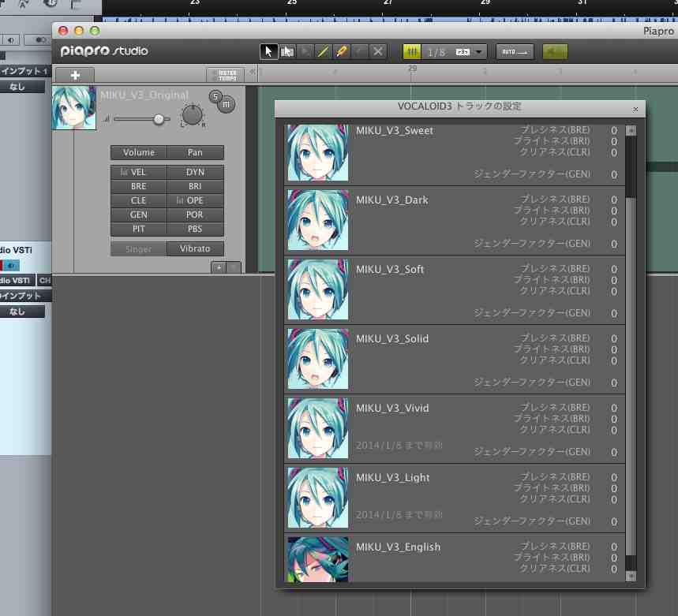This screenshot has height=616, width=678.
Task: Choose the MIKU_V3_Solid singer thumbnail
Action: [318, 359]
